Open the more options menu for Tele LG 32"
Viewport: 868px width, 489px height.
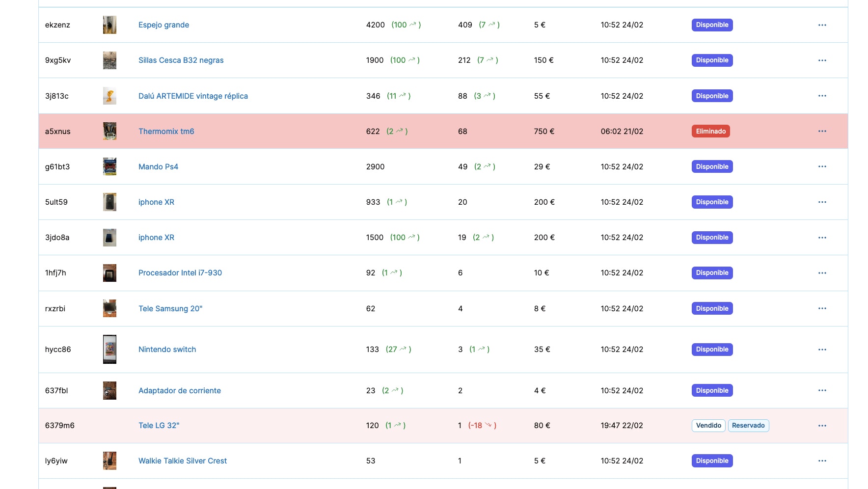(x=822, y=426)
